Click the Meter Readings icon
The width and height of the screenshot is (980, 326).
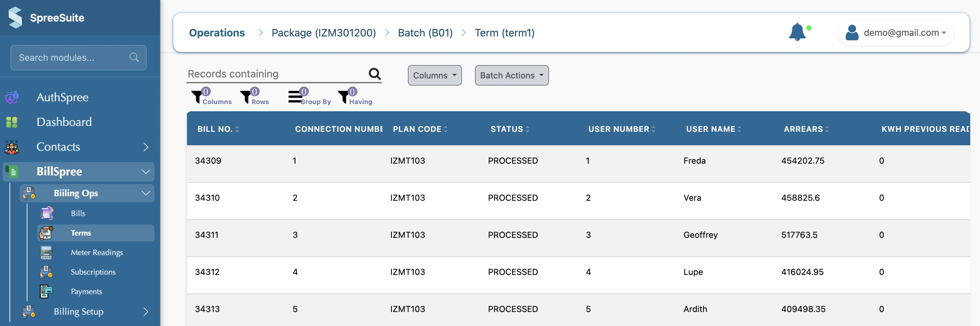point(46,253)
